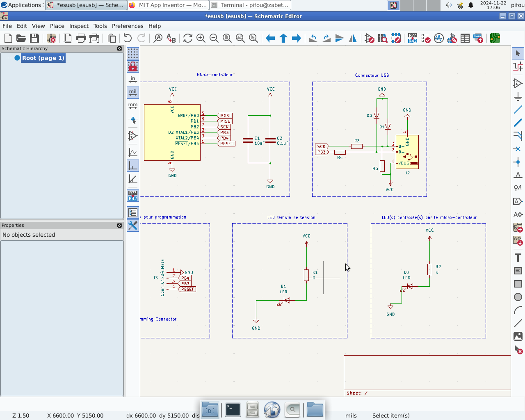Click the Refresh view icon

[x=188, y=38]
